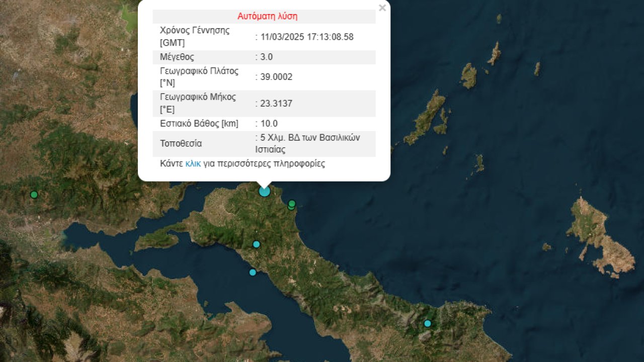Select the large cyan epicenter marker below popup
644x362 pixels.
click(265, 191)
